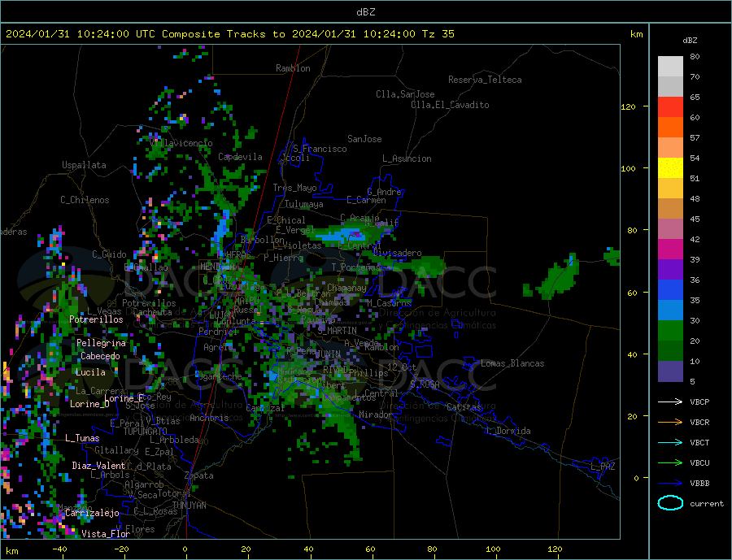Click the Pellegrina station label
The image size is (732, 560).
tap(102, 344)
